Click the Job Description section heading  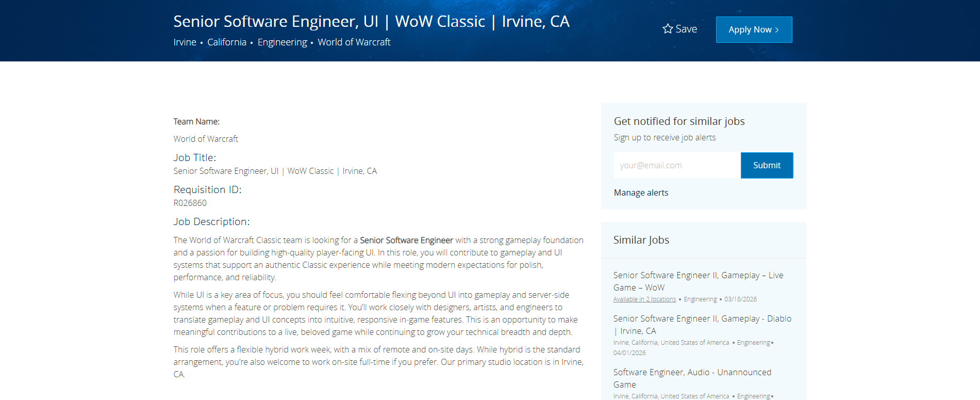point(211,222)
